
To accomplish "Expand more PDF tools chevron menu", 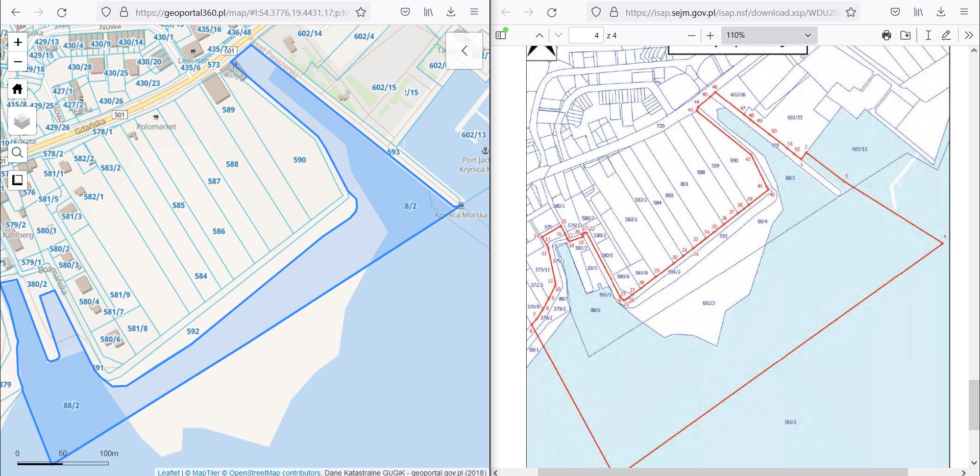I will point(968,35).
